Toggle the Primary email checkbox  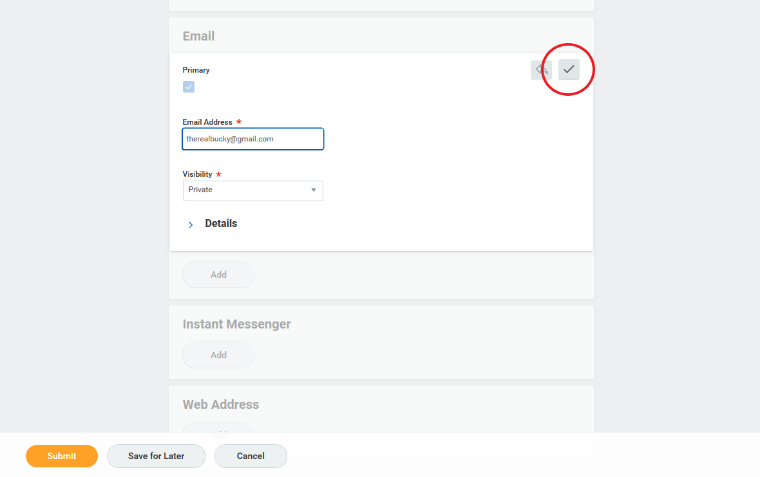(x=189, y=87)
